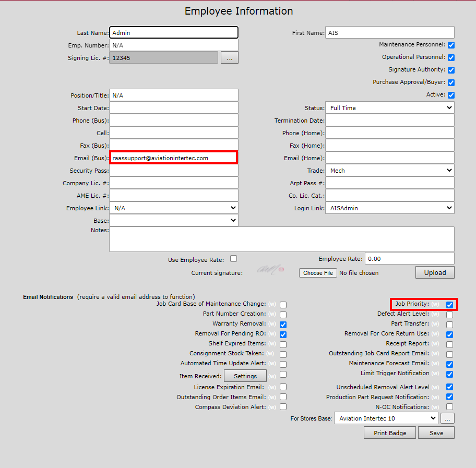Open Item Received Settings
The image size is (476, 468).
coord(245,376)
